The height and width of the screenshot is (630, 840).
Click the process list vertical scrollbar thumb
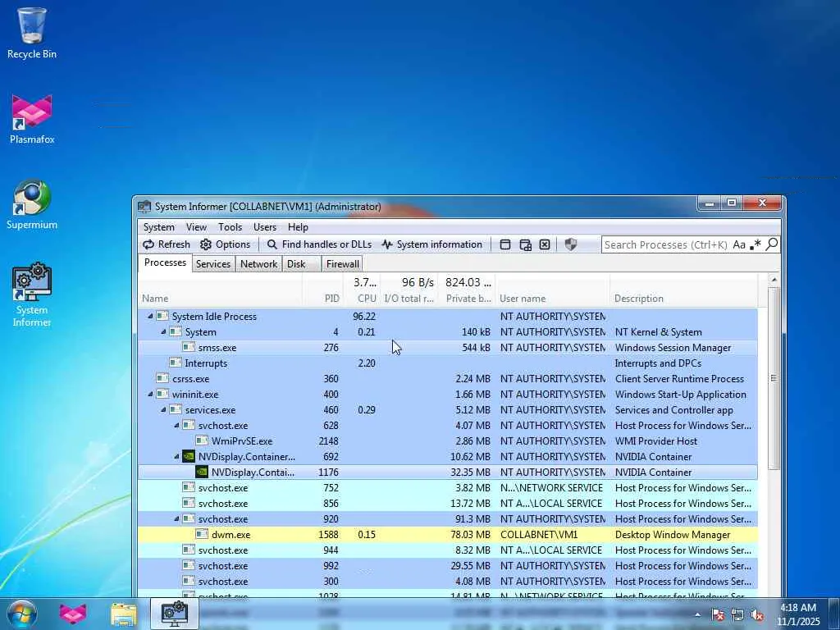pos(773,378)
